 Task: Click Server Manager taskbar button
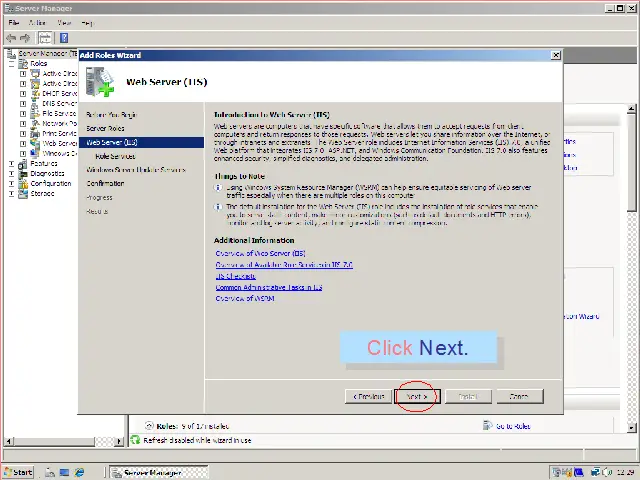[x=159, y=472]
